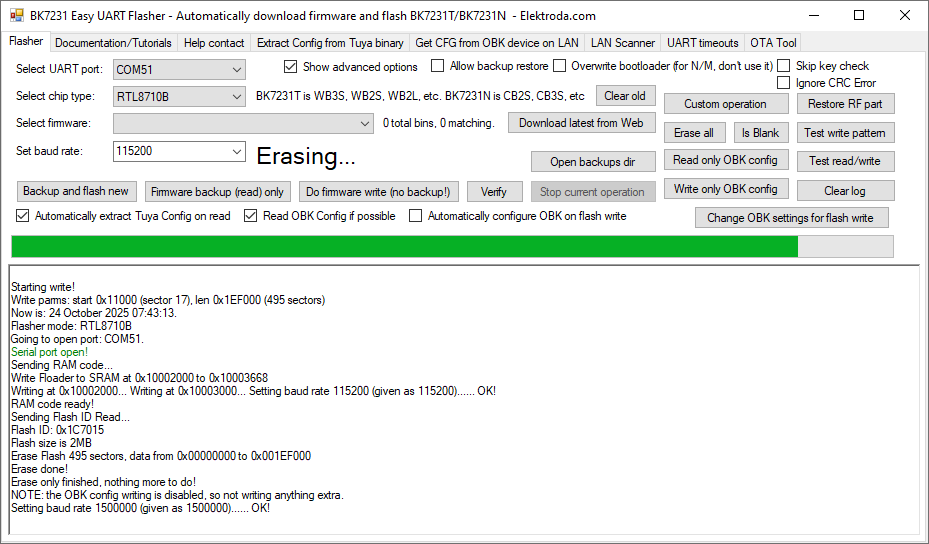Click the 'Flash ID: 0x1C7015' log line
Screen dimensions: 929x544
tap(57, 430)
